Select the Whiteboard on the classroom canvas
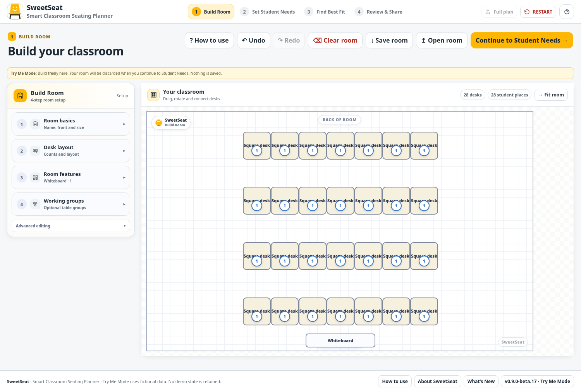This screenshot has height=392, width=581. [340, 340]
